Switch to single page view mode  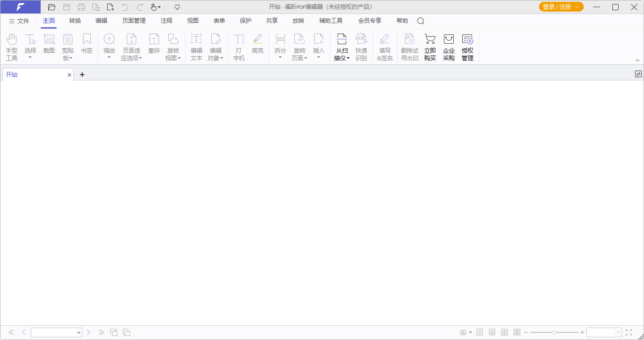[479, 332]
